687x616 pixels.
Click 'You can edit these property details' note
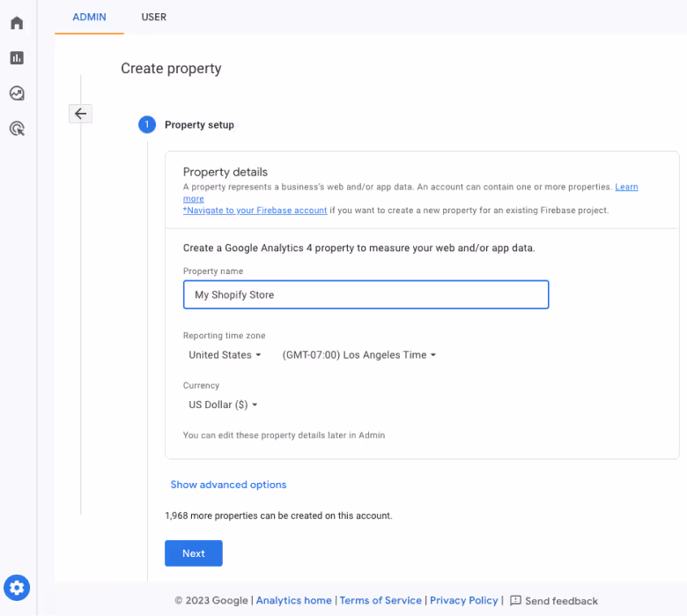pyautogui.click(x=284, y=435)
